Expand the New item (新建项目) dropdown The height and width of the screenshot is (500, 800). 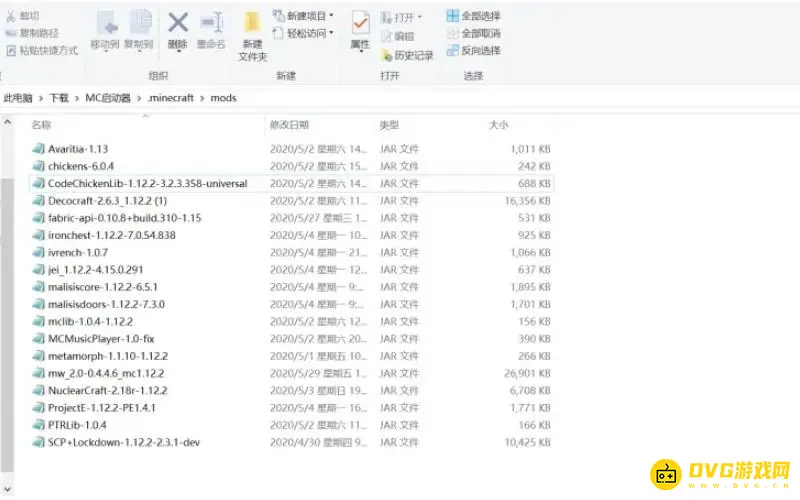(331, 16)
